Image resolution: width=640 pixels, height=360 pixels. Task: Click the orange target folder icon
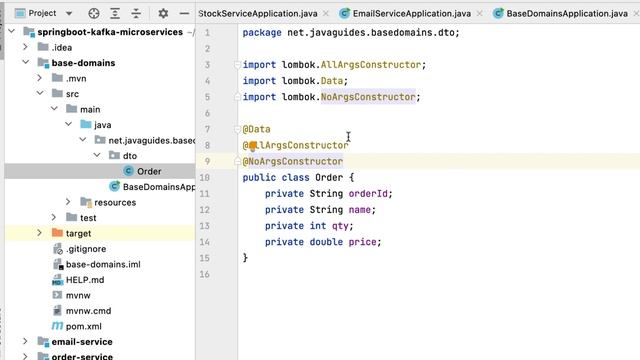pos(57,233)
